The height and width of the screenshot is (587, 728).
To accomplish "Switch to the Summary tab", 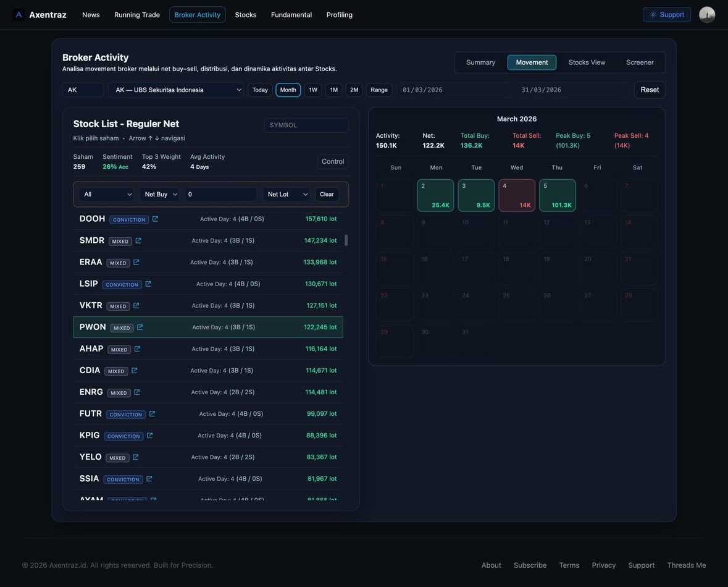I will (480, 62).
